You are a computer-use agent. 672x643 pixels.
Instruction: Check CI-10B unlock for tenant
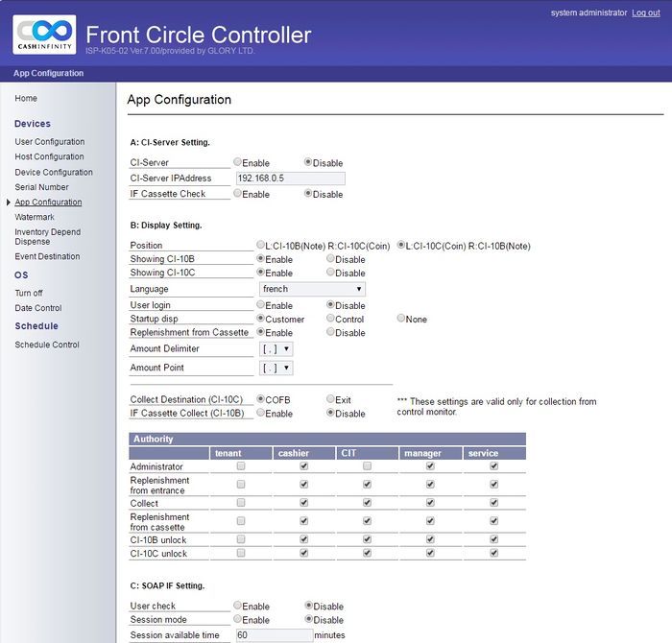(x=241, y=539)
